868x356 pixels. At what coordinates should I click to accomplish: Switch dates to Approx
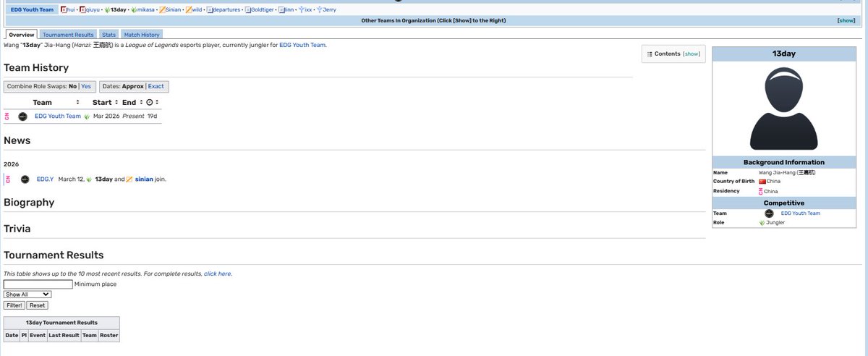(x=133, y=86)
